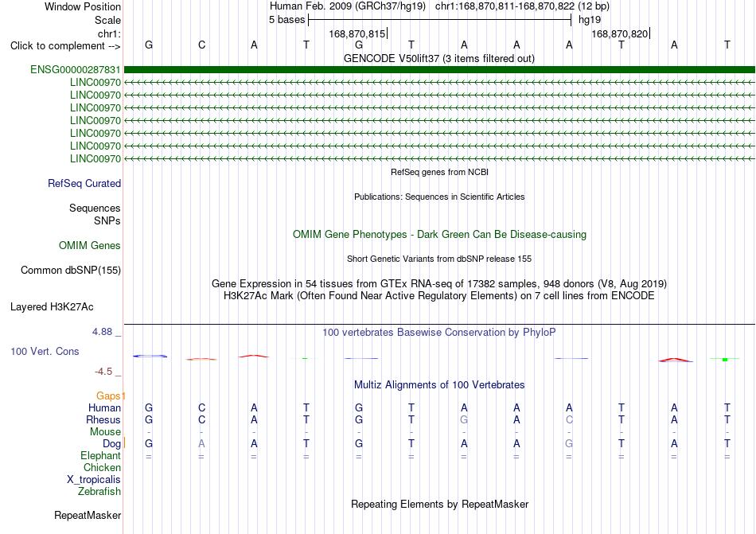Click the faded C mismatch in the Rhesus row

pos(570,419)
